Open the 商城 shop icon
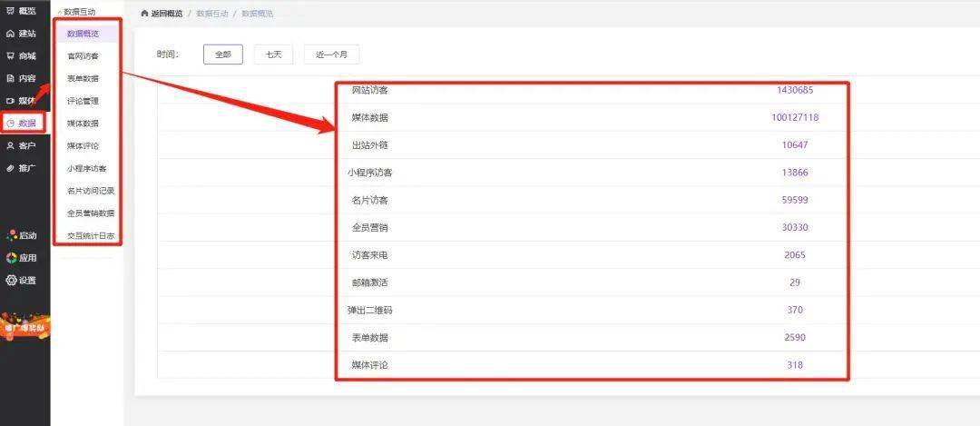Image resolution: width=980 pixels, height=426 pixels. pyautogui.click(x=10, y=55)
